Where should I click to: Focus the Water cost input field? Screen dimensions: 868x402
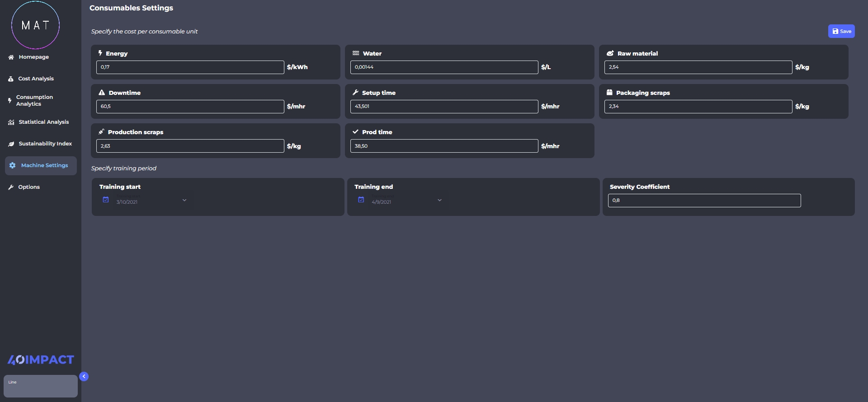point(444,67)
